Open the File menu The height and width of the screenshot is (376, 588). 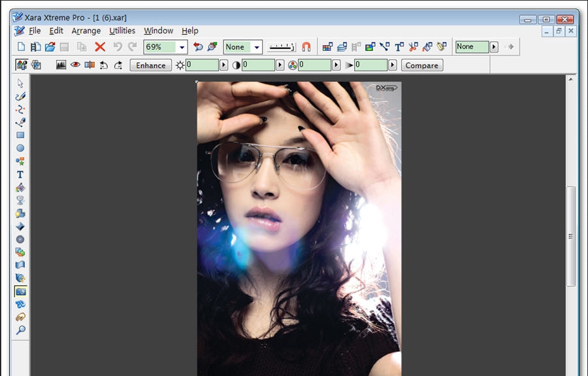pos(35,30)
